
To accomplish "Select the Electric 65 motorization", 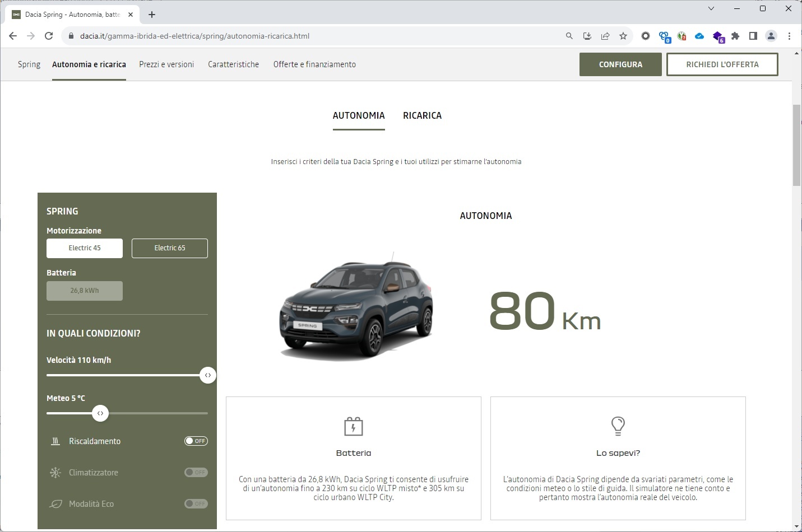I will point(170,248).
